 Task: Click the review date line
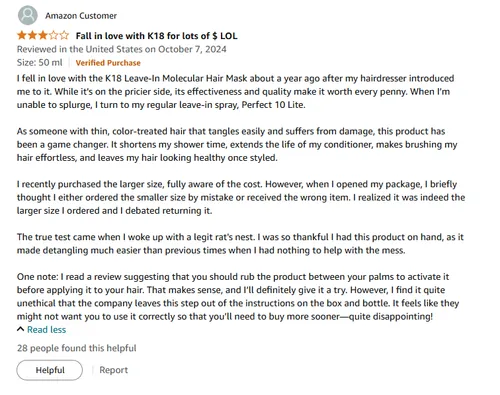(x=122, y=49)
